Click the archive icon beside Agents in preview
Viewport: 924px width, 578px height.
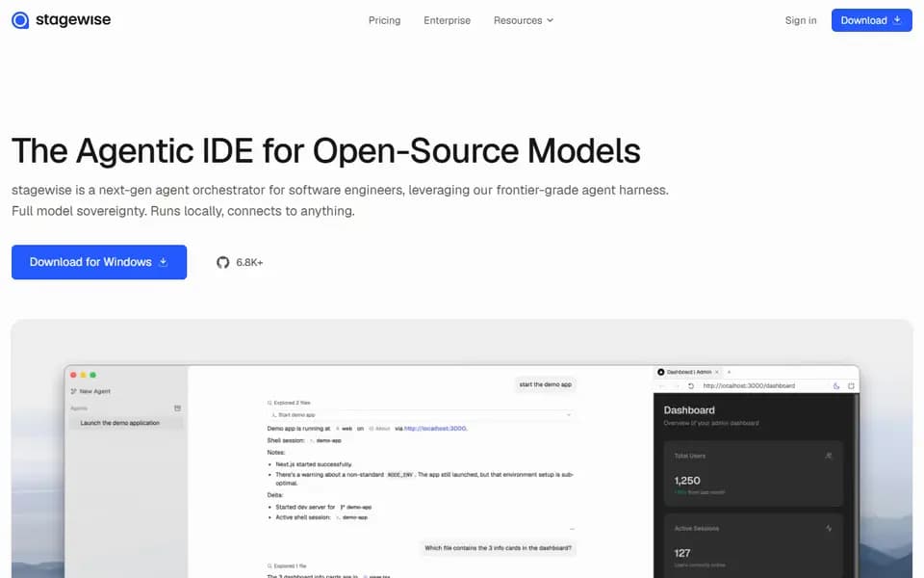click(177, 408)
